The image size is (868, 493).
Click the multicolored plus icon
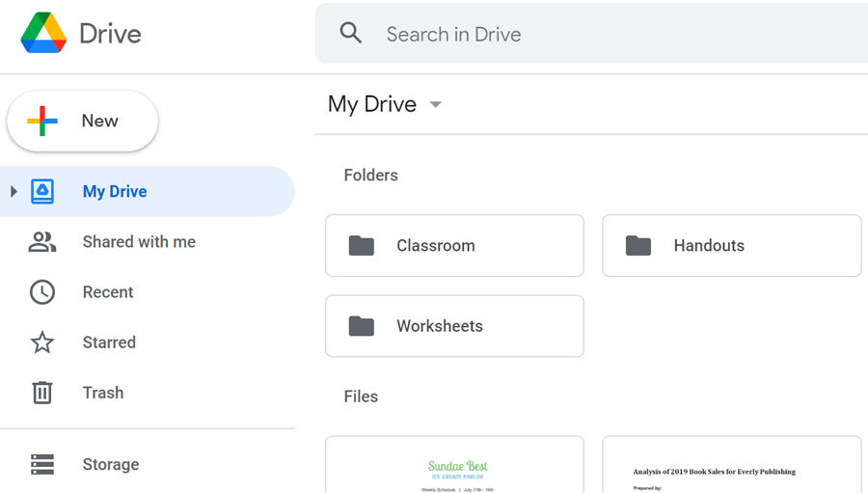tap(42, 122)
